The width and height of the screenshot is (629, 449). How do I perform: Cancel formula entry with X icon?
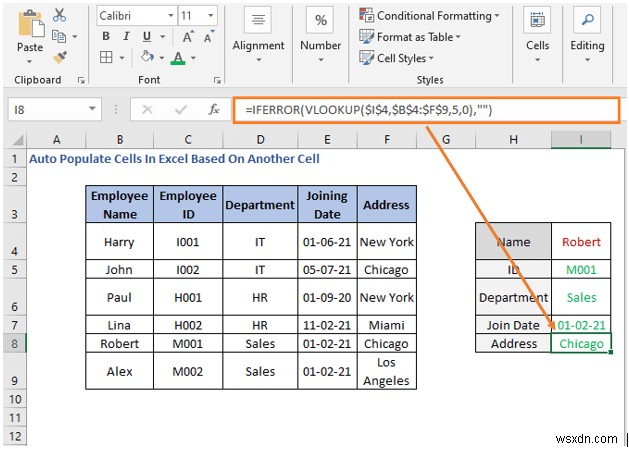[147, 110]
